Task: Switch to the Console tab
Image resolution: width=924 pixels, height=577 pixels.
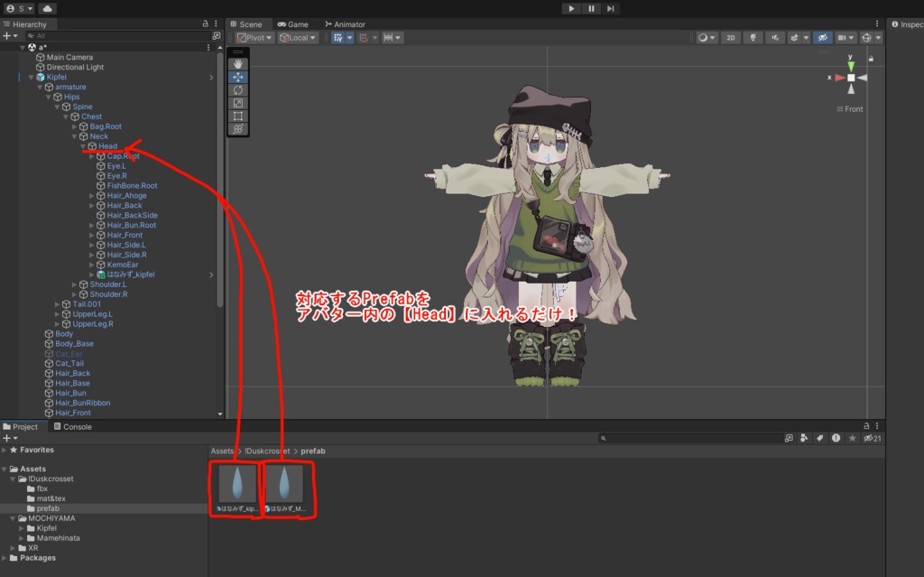Action: (73, 426)
